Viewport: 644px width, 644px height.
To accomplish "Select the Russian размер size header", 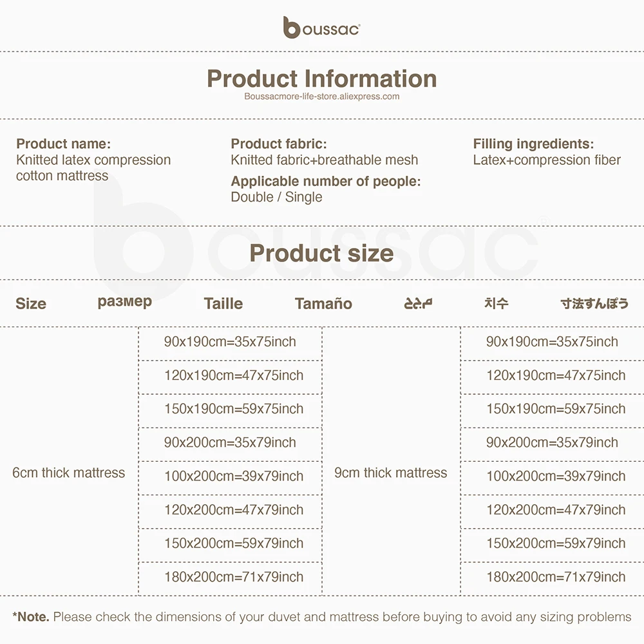I will 125,302.
